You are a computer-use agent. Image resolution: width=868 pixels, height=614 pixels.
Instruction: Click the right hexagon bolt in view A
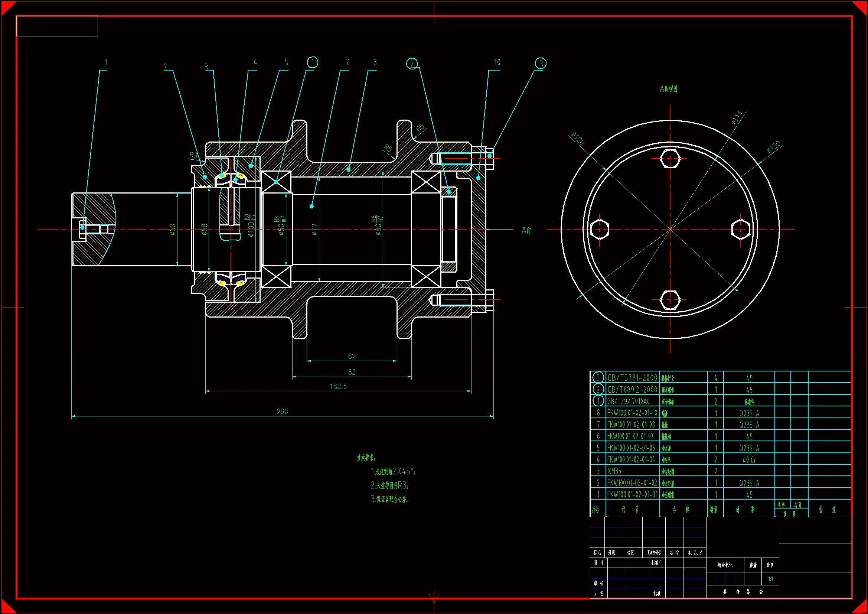[741, 229]
